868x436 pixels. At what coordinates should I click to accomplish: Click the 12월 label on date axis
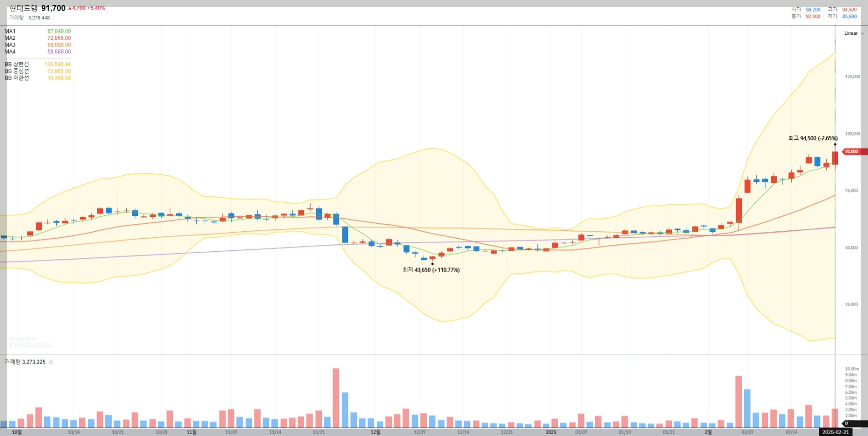(375, 432)
